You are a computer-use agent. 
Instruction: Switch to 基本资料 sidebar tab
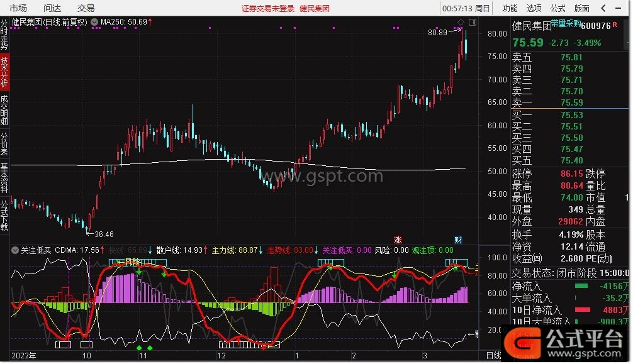point(4,177)
